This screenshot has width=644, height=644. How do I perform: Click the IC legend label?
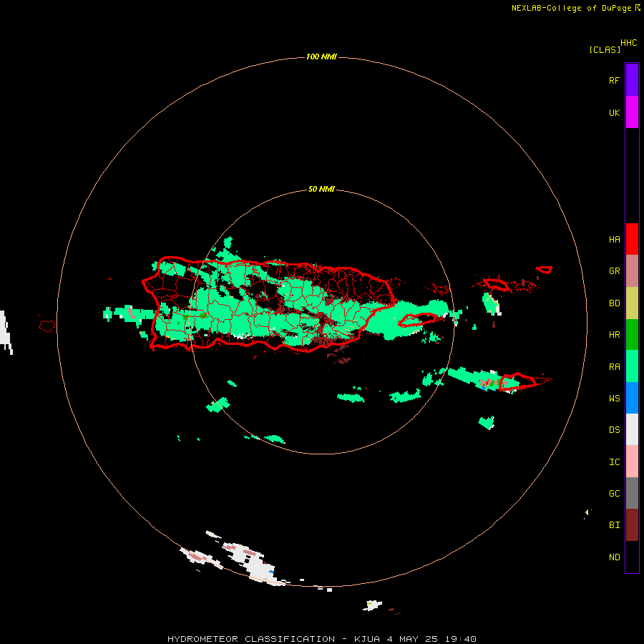614,462
